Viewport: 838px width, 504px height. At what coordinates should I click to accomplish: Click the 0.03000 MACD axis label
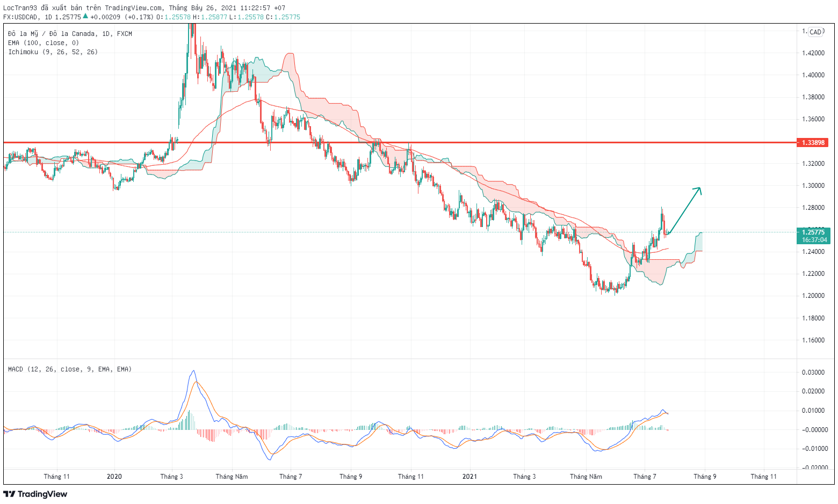(x=813, y=372)
